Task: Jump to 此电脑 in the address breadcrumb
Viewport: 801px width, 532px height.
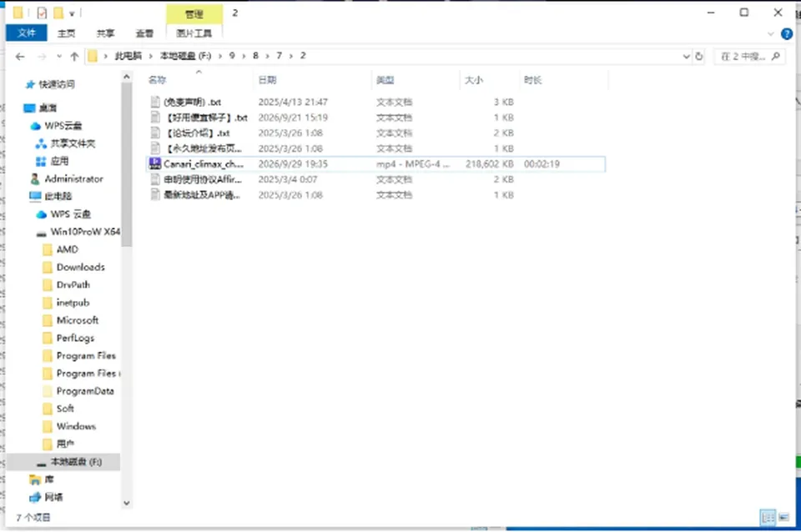Action: pos(128,56)
